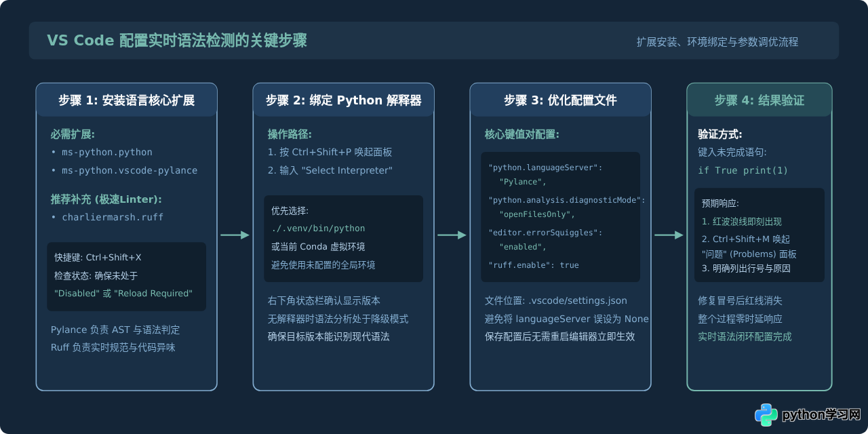The image size is (868, 434).
Task: Click the subtitle "扩展安装、环境绑定与参数调优流程"
Action: coord(717,42)
